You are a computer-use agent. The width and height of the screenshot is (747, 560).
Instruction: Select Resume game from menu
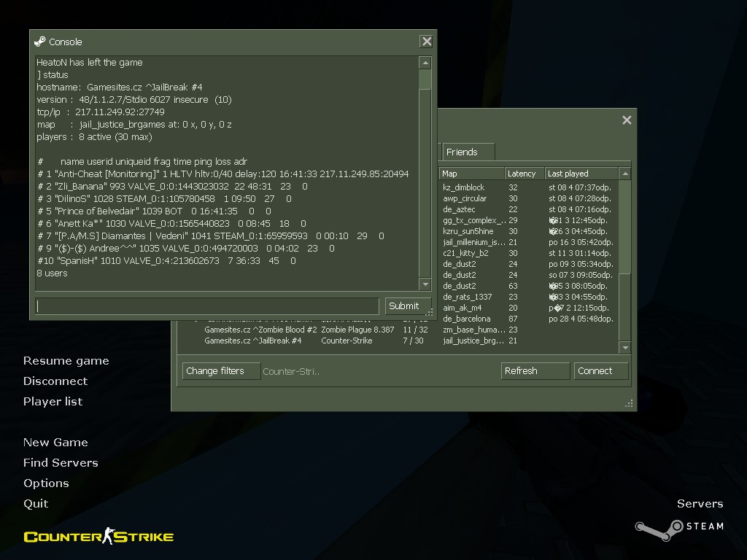pos(66,360)
